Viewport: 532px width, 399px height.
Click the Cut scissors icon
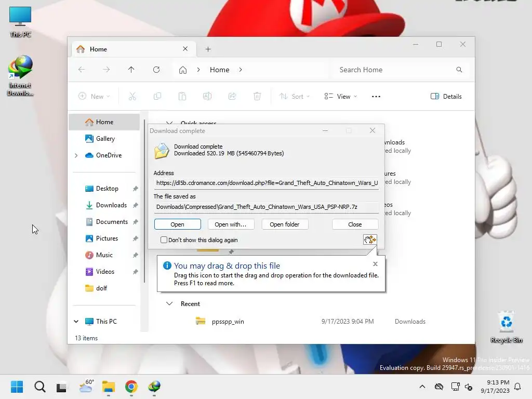point(132,96)
